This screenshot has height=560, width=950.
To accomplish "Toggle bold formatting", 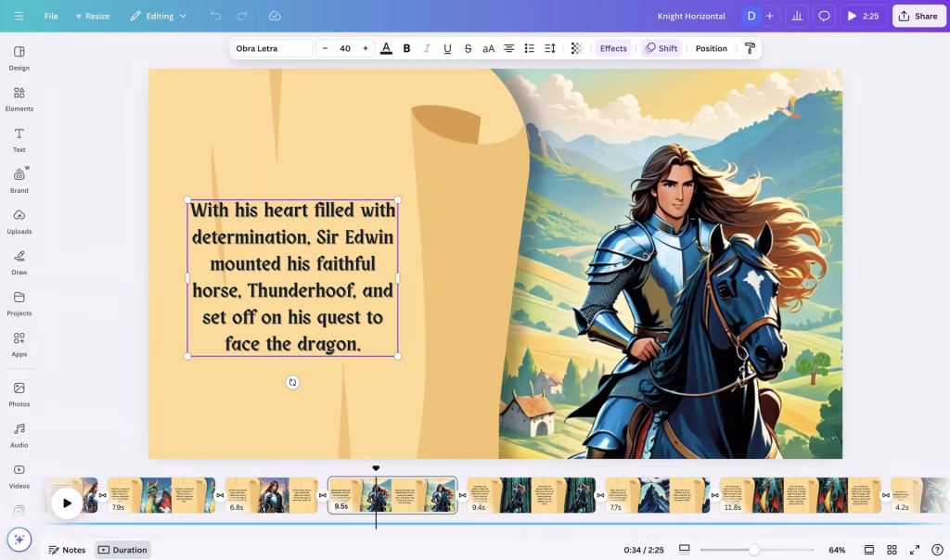I will tap(406, 48).
